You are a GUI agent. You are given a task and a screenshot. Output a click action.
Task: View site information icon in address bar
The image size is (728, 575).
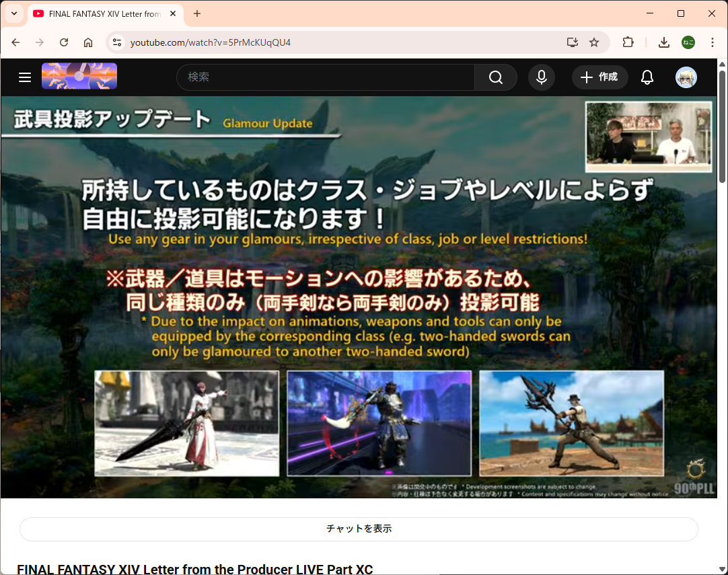[x=117, y=42]
